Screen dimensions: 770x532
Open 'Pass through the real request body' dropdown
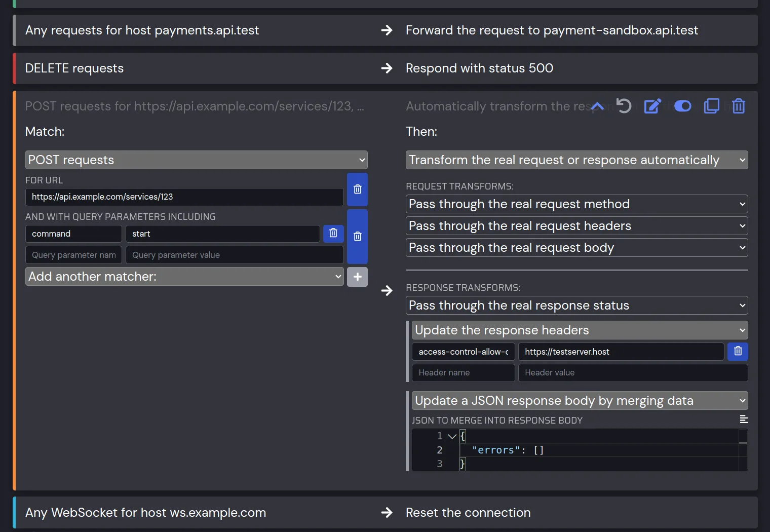(x=576, y=248)
